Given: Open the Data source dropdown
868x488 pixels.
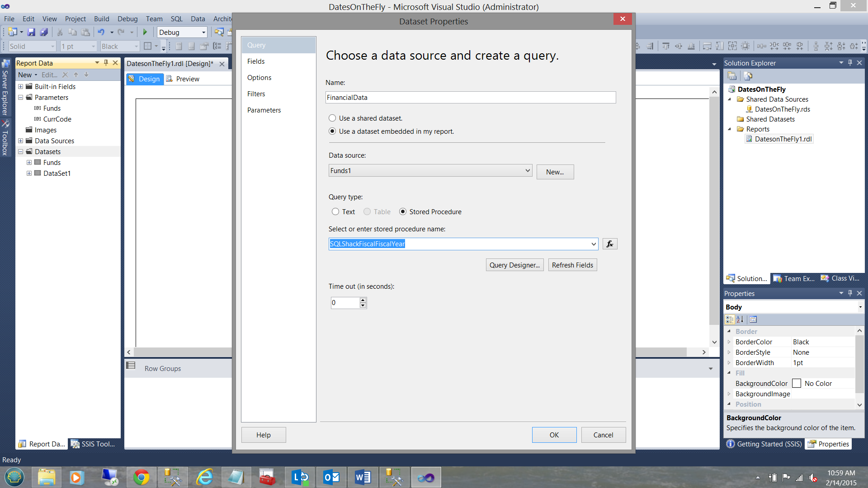Looking at the screenshot, I should 527,171.
